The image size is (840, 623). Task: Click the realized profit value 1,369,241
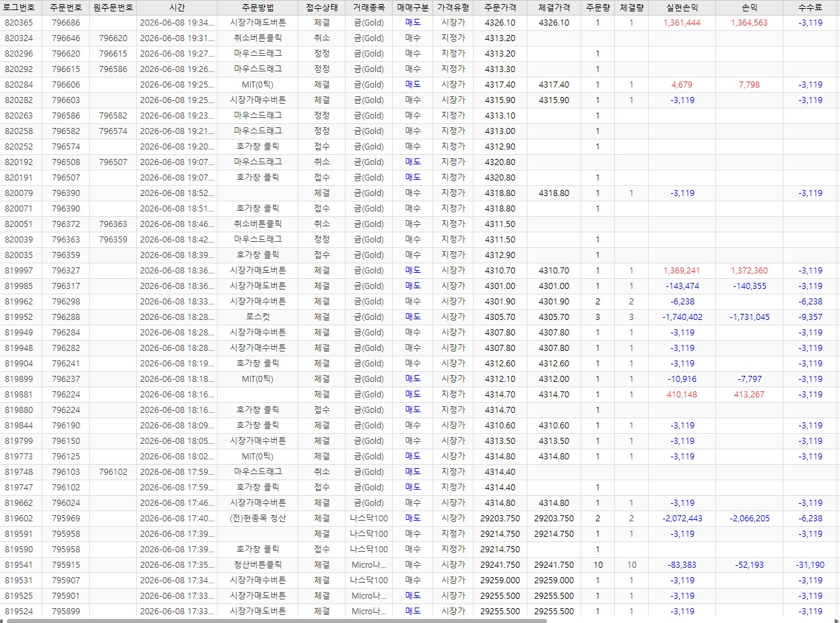(682, 270)
